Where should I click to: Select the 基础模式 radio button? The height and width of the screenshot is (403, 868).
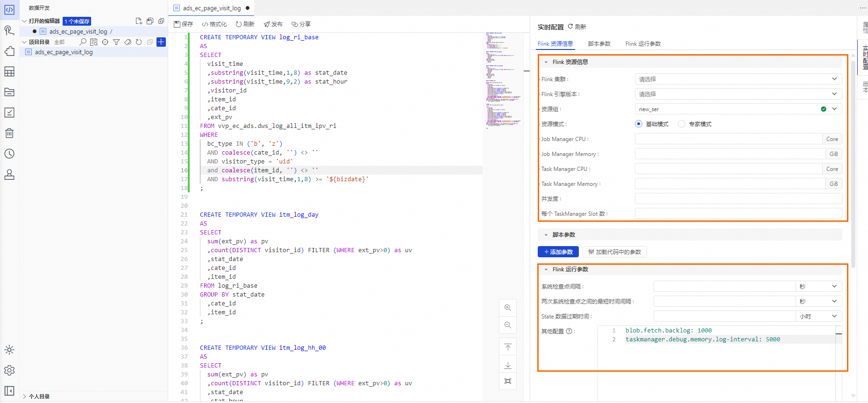coord(639,124)
